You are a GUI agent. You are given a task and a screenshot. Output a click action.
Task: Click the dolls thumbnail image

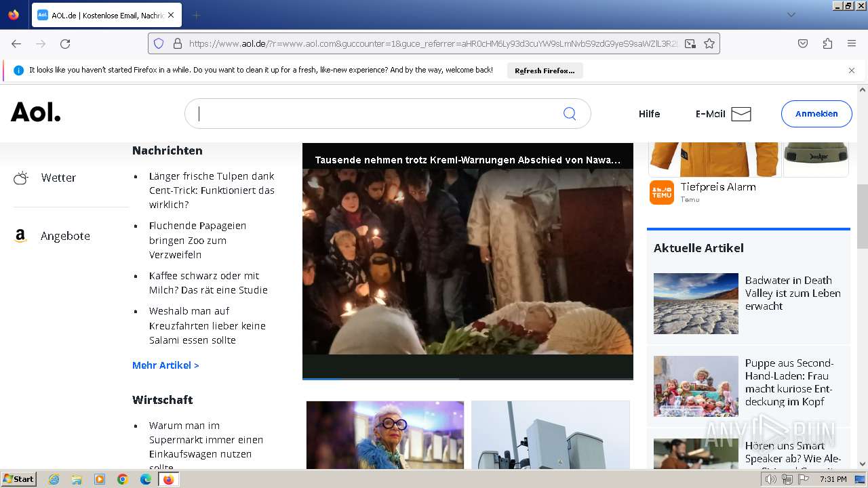pyautogui.click(x=696, y=386)
